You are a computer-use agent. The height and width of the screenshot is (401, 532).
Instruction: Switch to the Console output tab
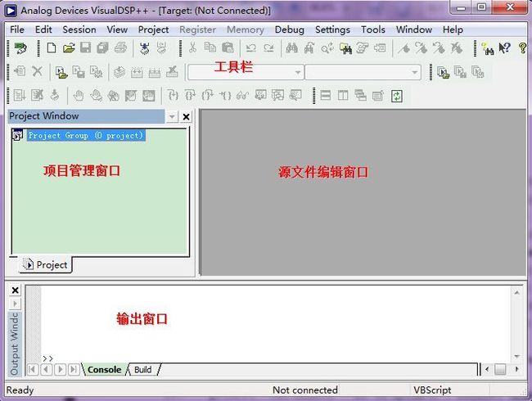pyautogui.click(x=104, y=369)
